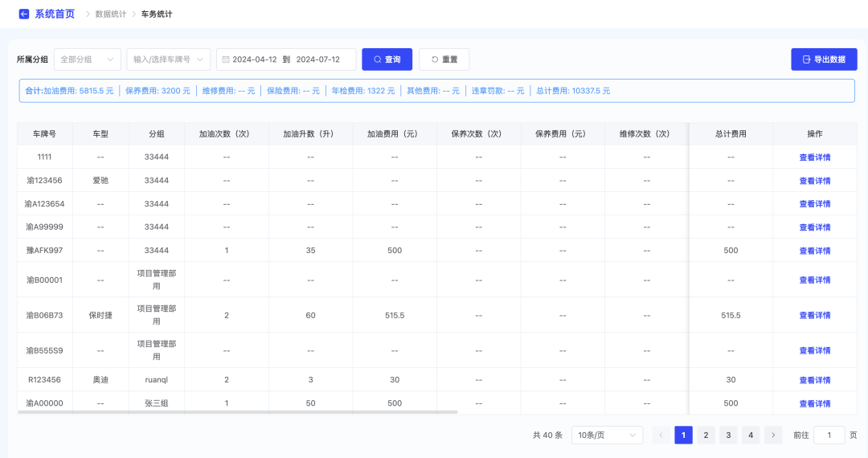The height and width of the screenshot is (458, 868).
Task: Click plate cell 豫AFK997
Action: tap(44, 251)
